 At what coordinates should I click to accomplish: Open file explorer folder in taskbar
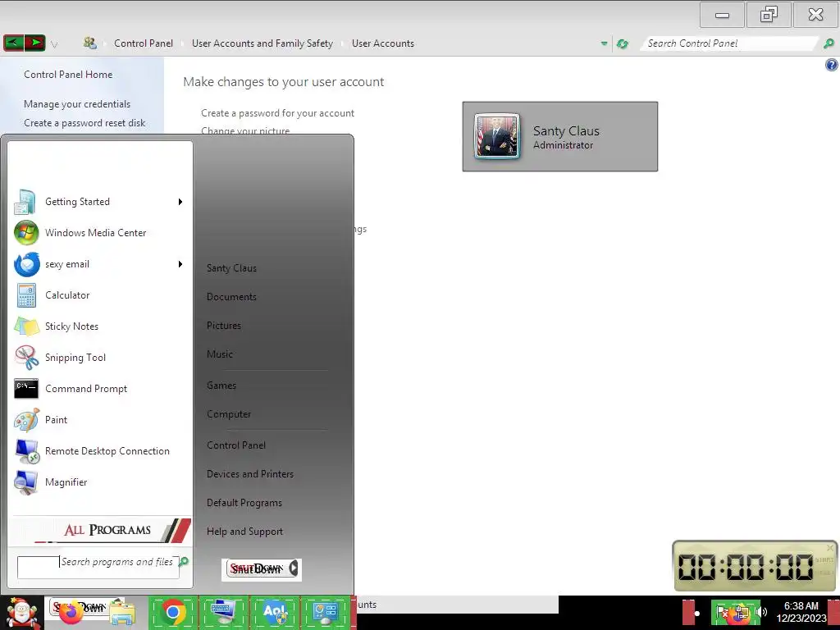pos(122,614)
